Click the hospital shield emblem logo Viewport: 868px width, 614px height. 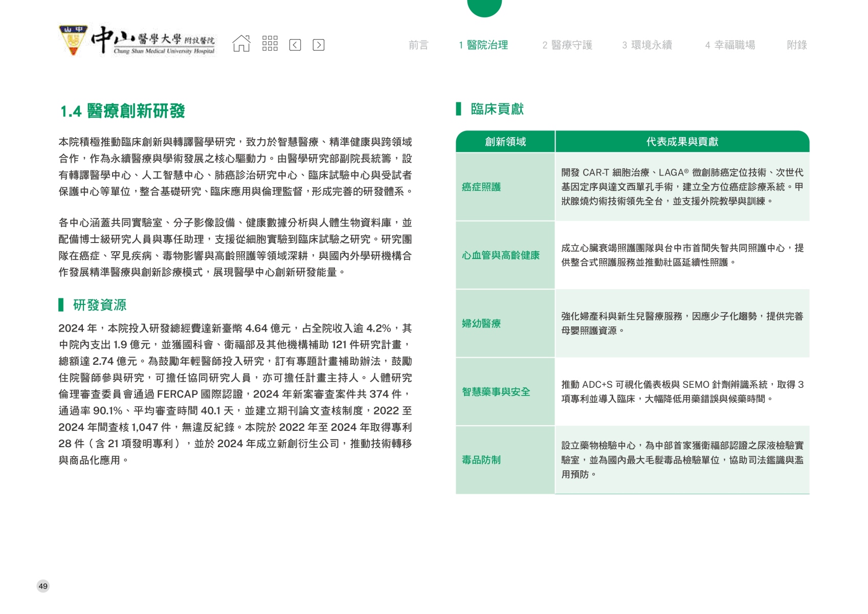point(73,40)
